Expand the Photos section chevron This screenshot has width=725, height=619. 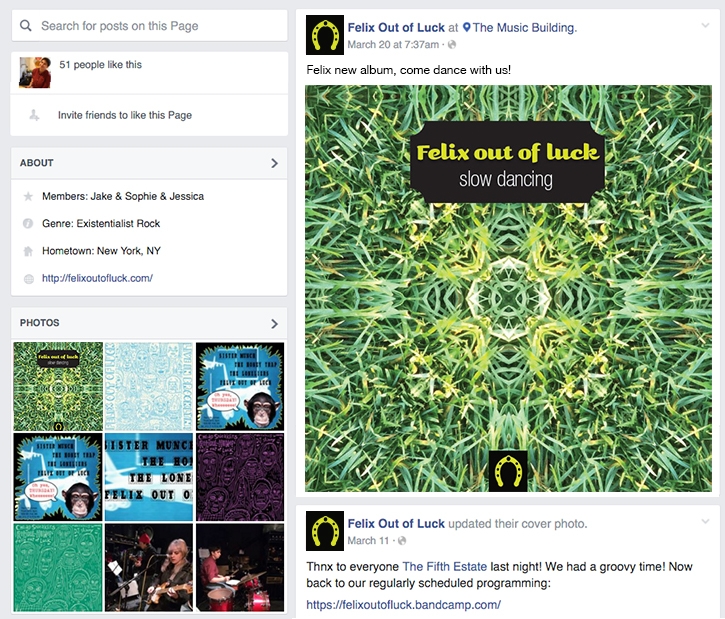click(274, 323)
